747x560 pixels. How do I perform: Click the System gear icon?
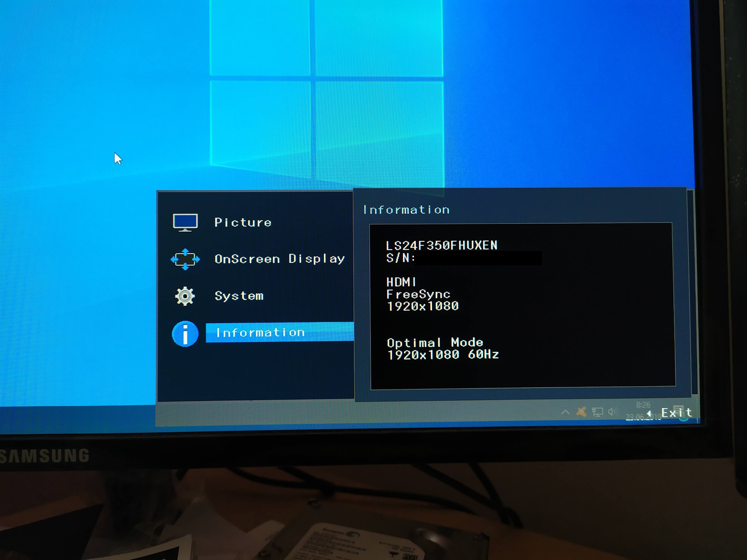[x=185, y=296]
